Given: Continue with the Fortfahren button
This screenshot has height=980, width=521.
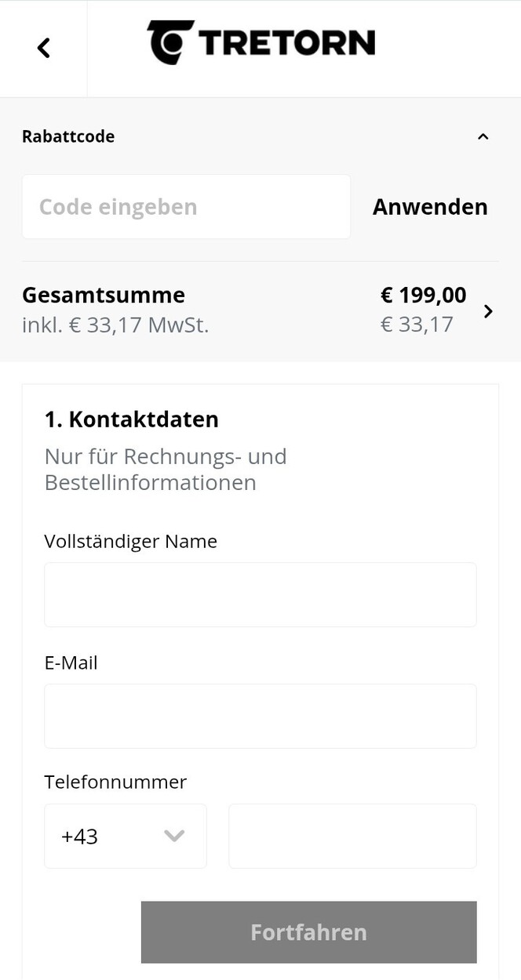Looking at the screenshot, I should [309, 932].
